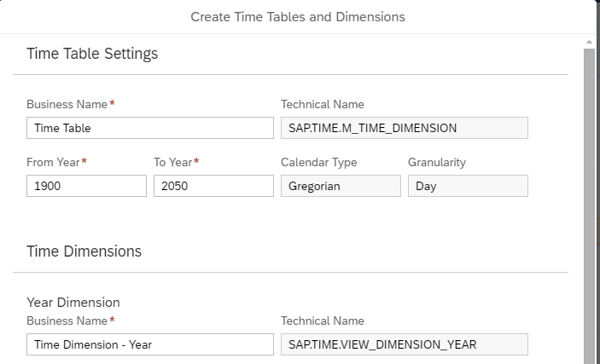The image size is (600, 364).
Task: Click the Technical Name label under Year Dimension
Action: (323, 321)
